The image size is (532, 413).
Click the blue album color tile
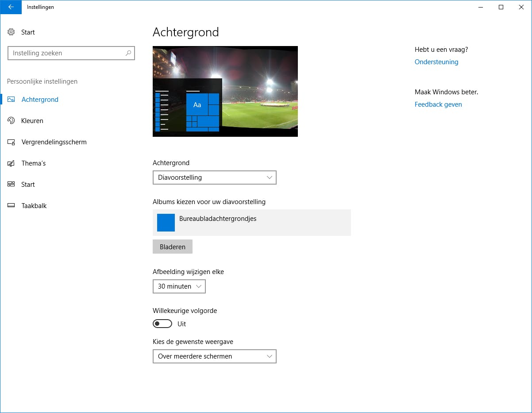(x=166, y=222)
